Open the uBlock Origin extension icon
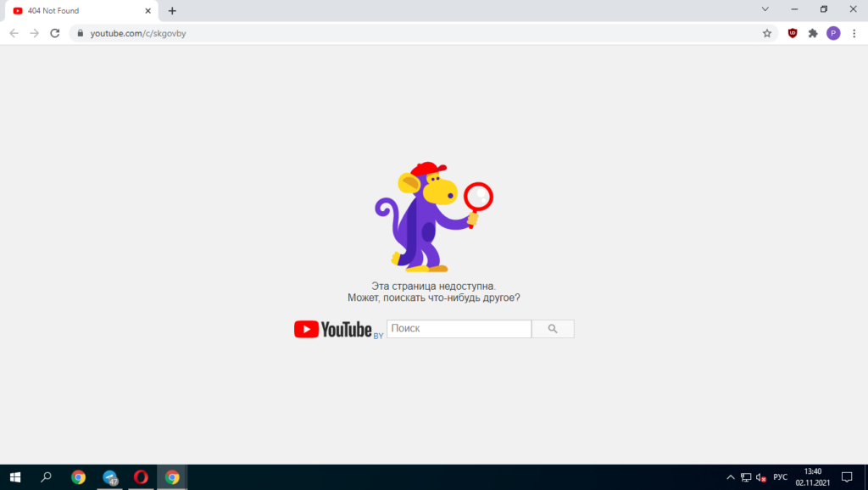This screenshot has width=868, height=490. (793, 33)
